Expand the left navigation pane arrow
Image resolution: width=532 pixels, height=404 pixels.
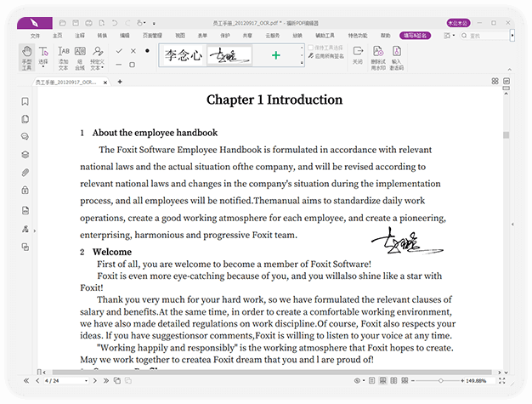coord(35,231)
